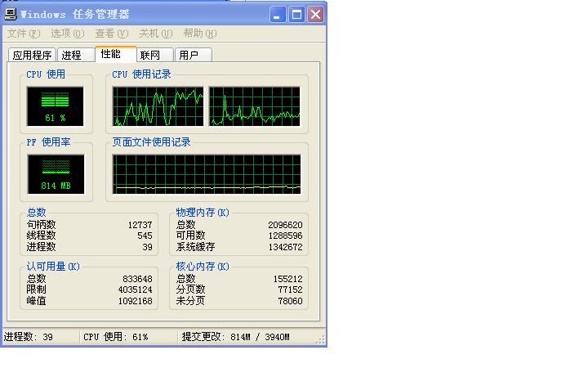Open the 关机(U) menu
The image size is (588, 368).
pos(156,34)
